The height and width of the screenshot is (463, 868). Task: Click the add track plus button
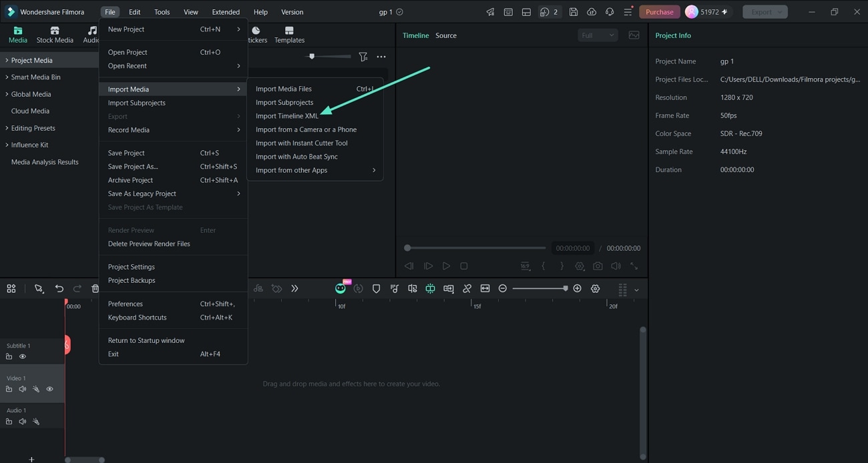31,459
